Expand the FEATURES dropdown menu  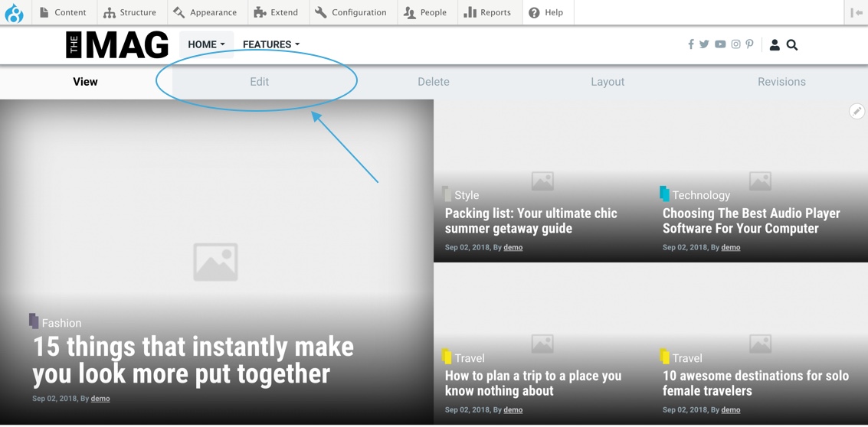[x=271, y=44]
